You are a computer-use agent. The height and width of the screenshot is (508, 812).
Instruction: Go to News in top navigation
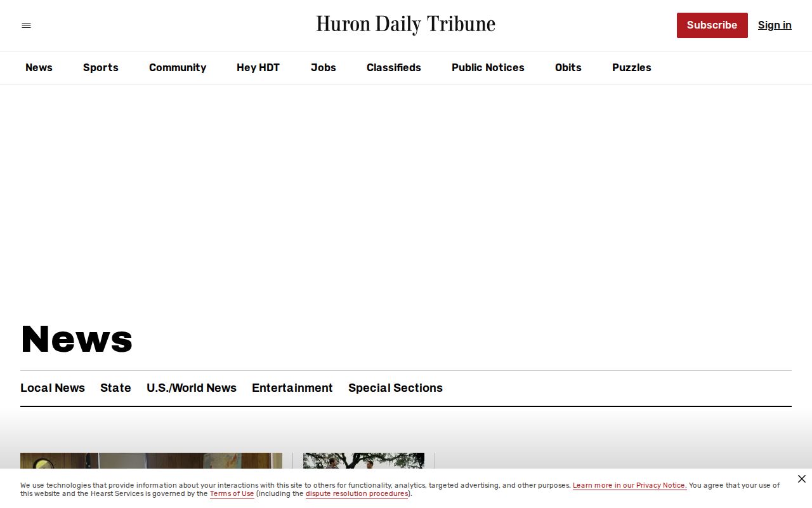39,67
